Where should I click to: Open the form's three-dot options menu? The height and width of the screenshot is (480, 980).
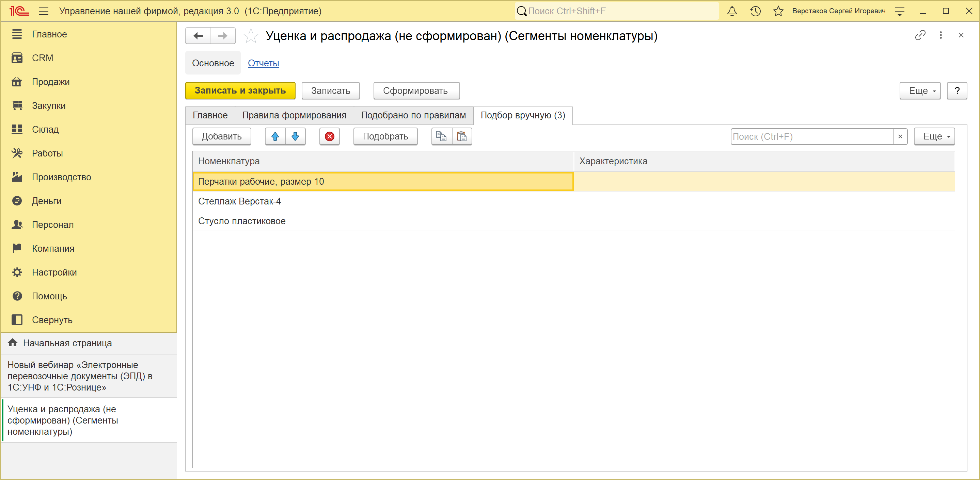pos(941,35)
